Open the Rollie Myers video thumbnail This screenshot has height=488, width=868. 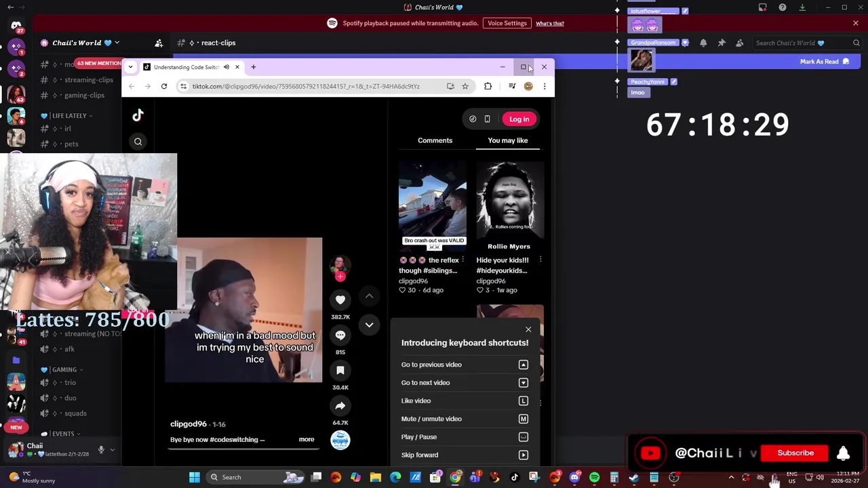pos(510,205)
